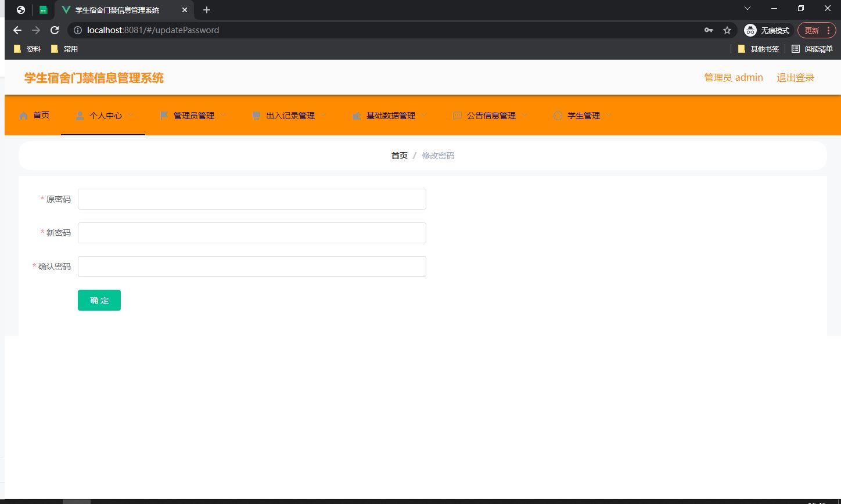Open the incognito 无痕模式 indicator

coord(768,30)
